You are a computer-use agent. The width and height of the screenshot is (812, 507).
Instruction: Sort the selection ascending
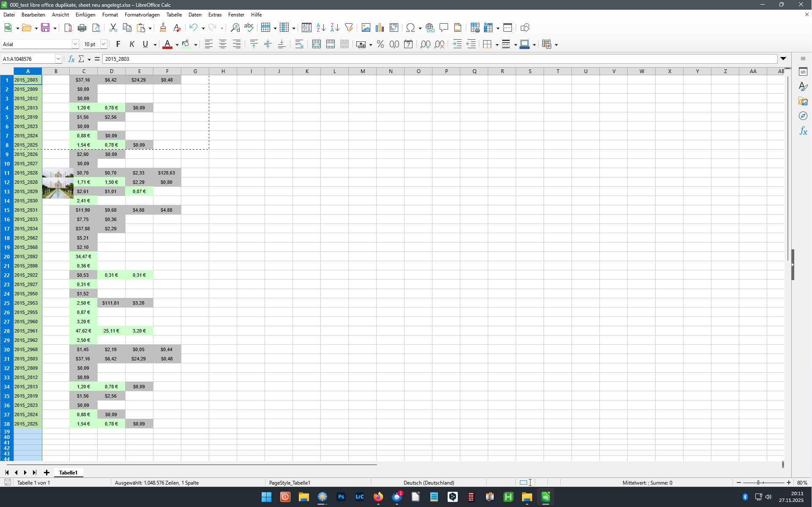[320, 27]
